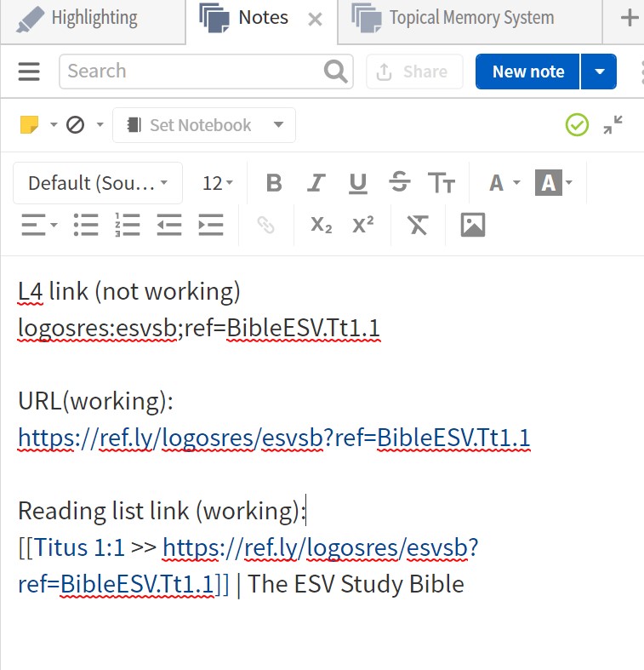Screen dimensions: 644x670
Task: Click the no-anchor circle-slash icon
Action: coord(75,125)
